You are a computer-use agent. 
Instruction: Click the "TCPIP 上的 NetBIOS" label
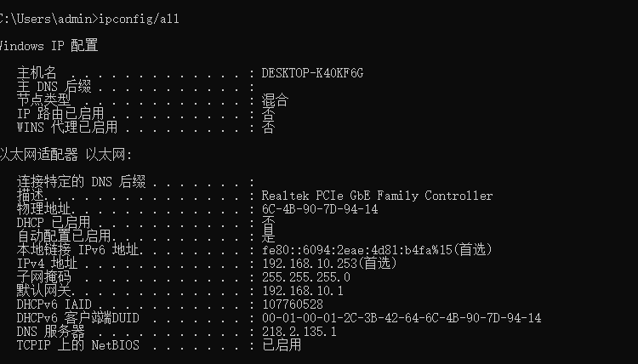(77, 345)
